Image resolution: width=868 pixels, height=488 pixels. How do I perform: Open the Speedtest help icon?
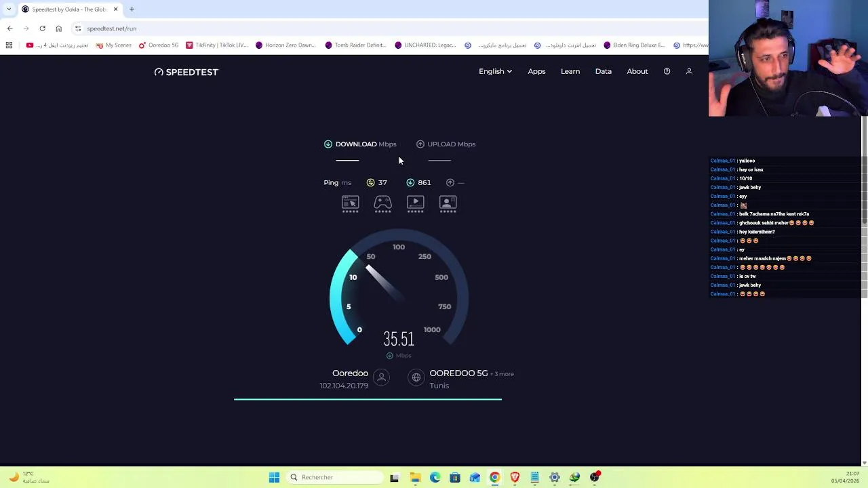tap(667, 71)
